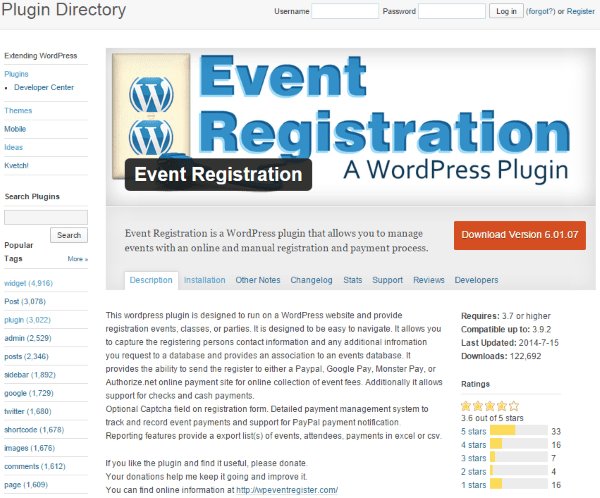Open the Themes section

point(18,111)
